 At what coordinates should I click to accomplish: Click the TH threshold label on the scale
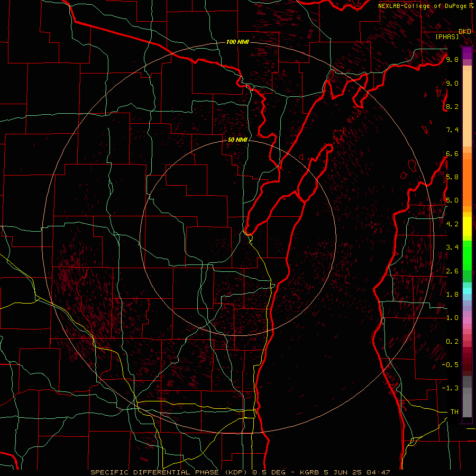(454, 412)
